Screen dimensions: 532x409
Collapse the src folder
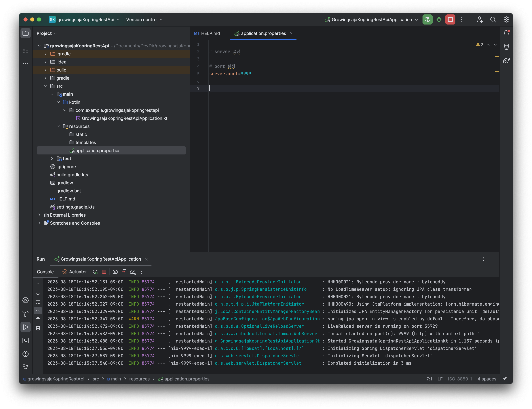pyautogui.click(x=46, y=86)
